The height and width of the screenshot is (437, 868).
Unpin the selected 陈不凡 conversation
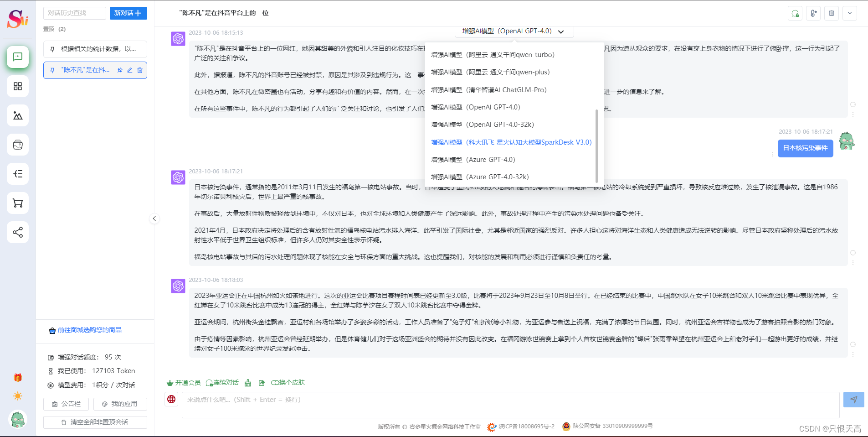(x=120, y=70)
